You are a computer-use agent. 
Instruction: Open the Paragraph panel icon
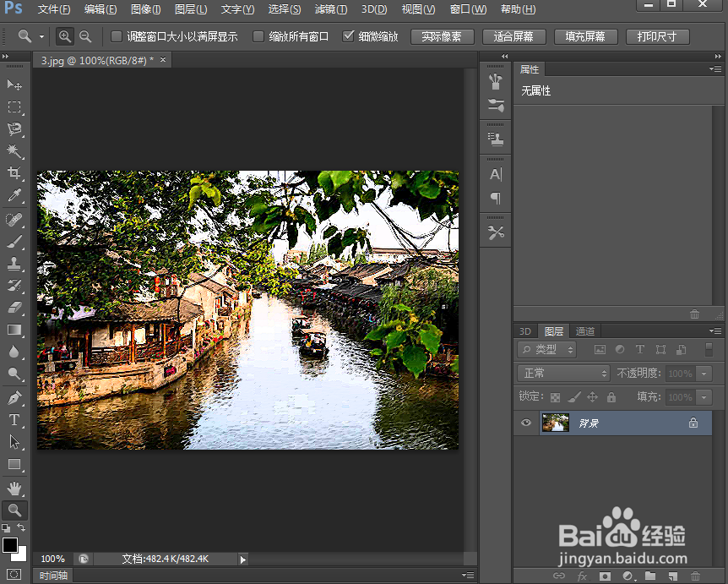pos(496,199)
